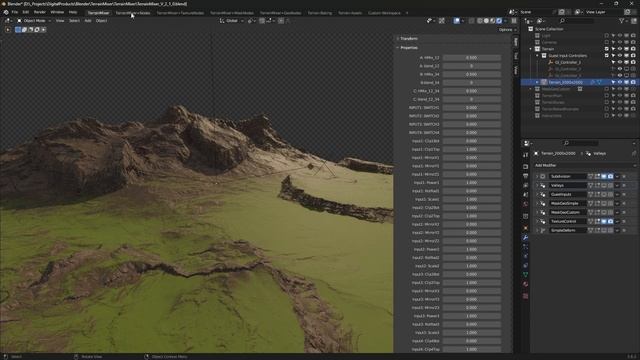Image resolution: width=640 pixels, height=360 pixels.
Task: Open the Material properties tab icon
Action: point(525,284)
